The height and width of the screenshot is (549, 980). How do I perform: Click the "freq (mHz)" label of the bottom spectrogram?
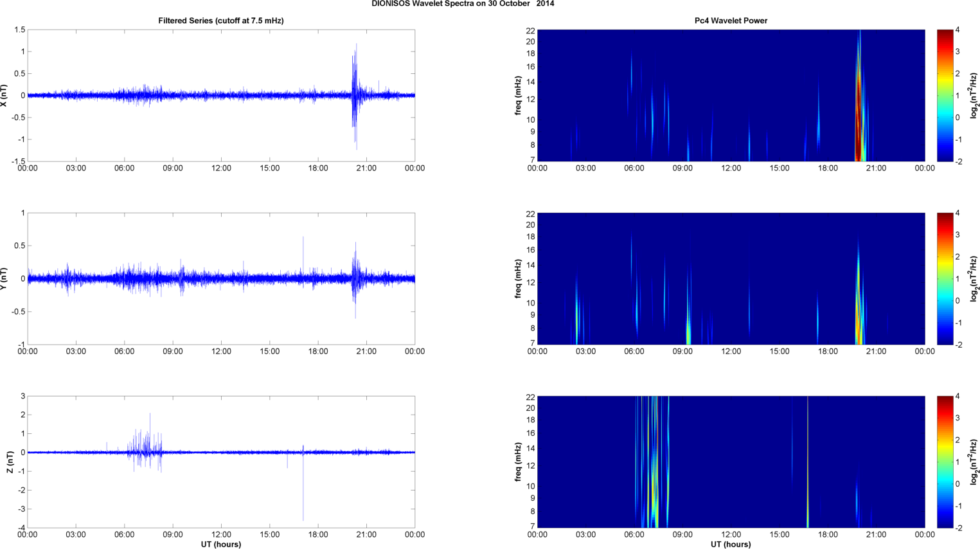(x=518, y=462)
